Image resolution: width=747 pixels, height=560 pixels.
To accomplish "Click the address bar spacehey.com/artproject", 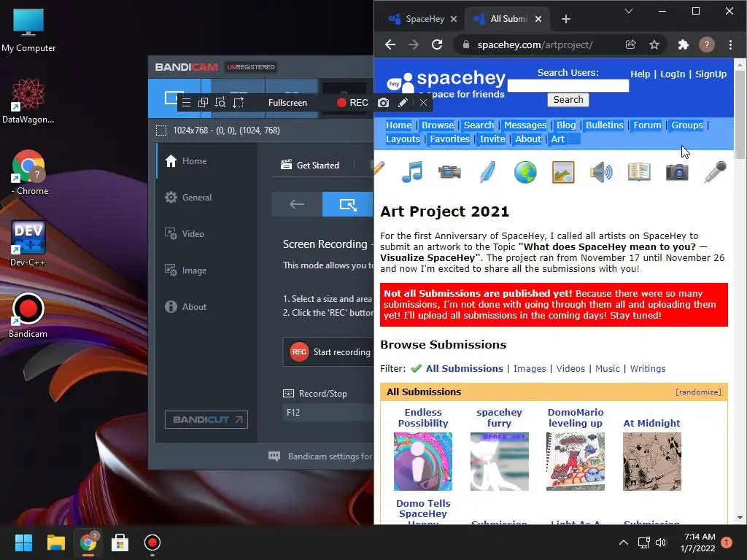I will click(535, 44).
